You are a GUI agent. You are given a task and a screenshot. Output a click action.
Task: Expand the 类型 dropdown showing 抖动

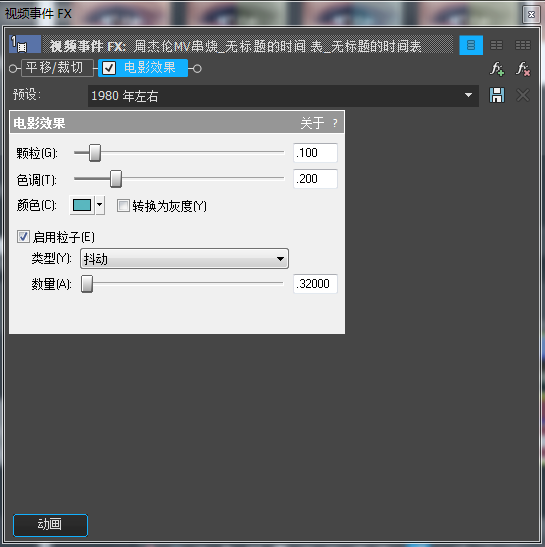(x=184, y=258)
